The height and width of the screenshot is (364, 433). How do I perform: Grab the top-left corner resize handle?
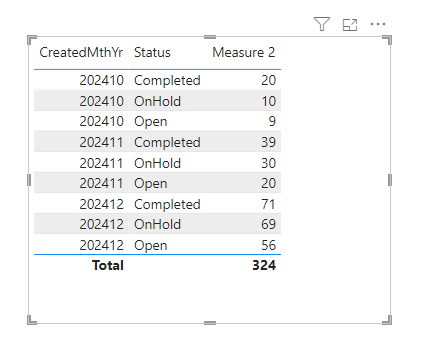pos(32,40)
